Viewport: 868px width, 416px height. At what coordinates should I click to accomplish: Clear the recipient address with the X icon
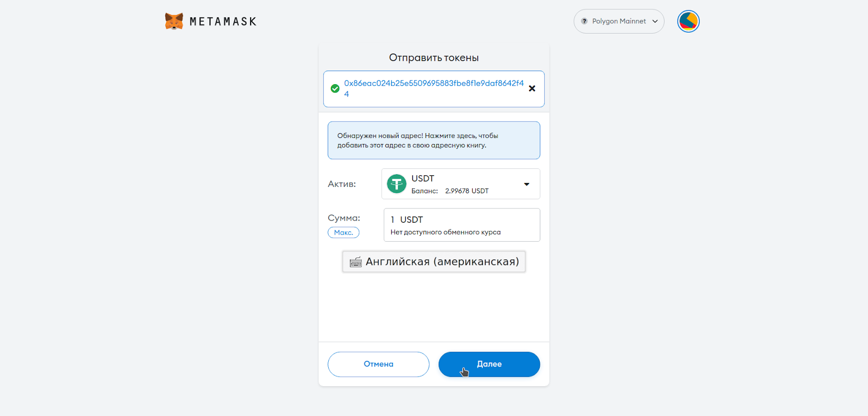(x=532, y=89)
